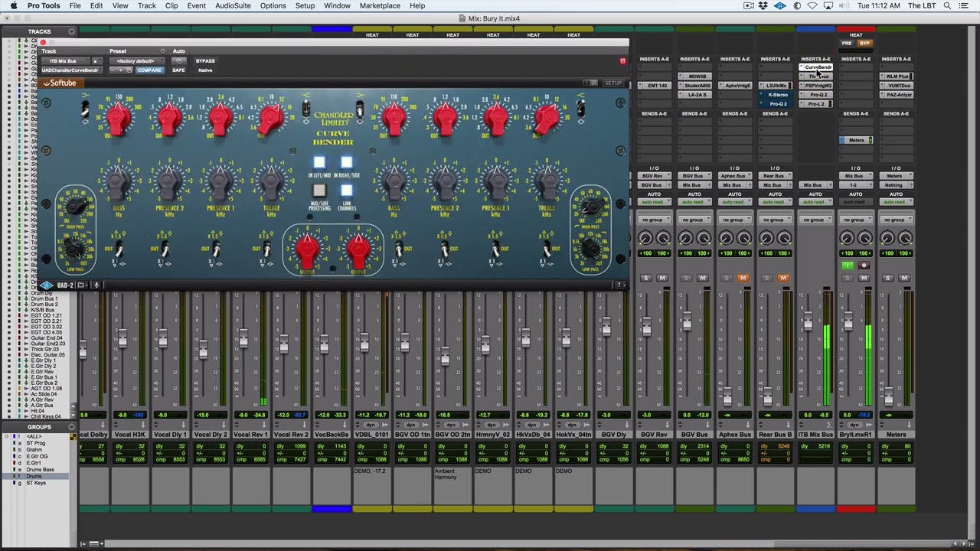Screen dimensions: 980x551
Task: Click the right pan knob on Meters track
Action: [905, 240]
